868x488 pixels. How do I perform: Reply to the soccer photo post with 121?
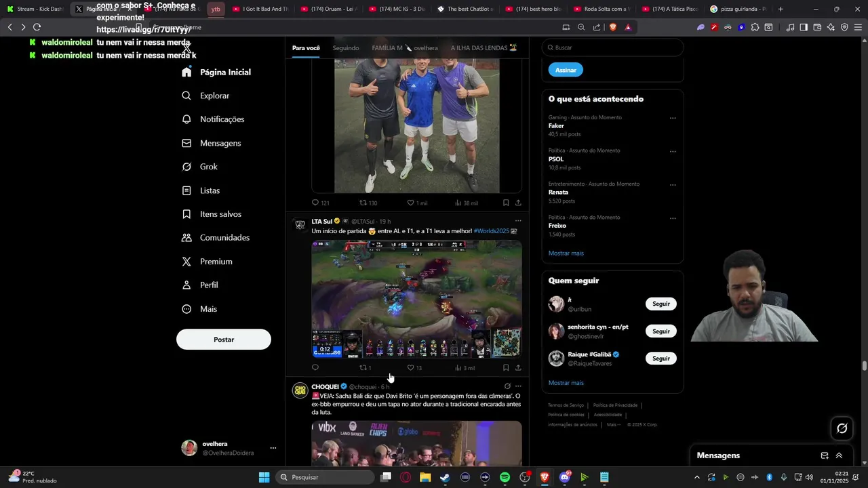pos(320,203)
